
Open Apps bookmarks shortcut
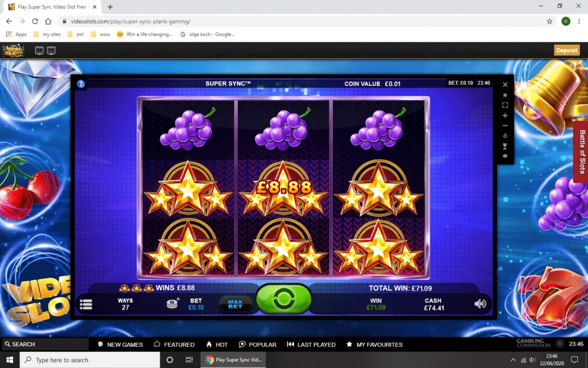16,34
